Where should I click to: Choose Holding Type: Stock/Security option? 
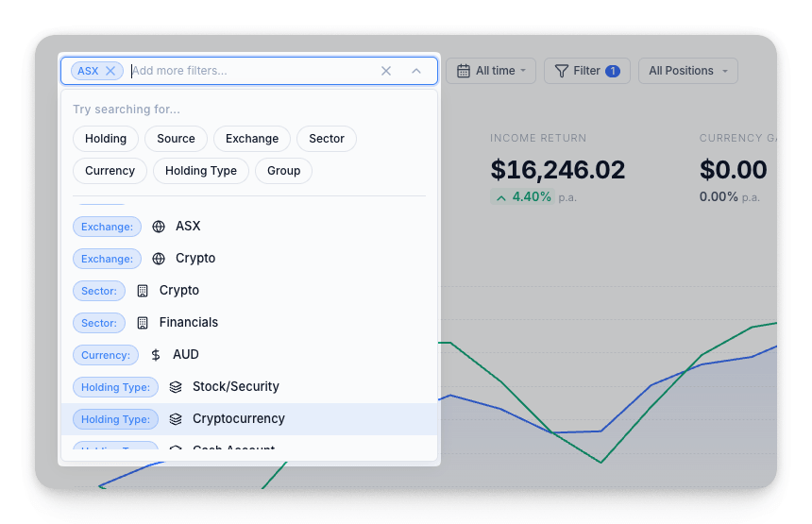[249, 387]
